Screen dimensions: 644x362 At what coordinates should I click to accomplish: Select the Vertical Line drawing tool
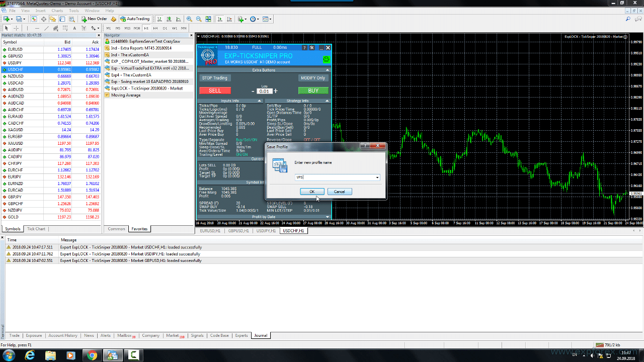click(x=27, y=28)
